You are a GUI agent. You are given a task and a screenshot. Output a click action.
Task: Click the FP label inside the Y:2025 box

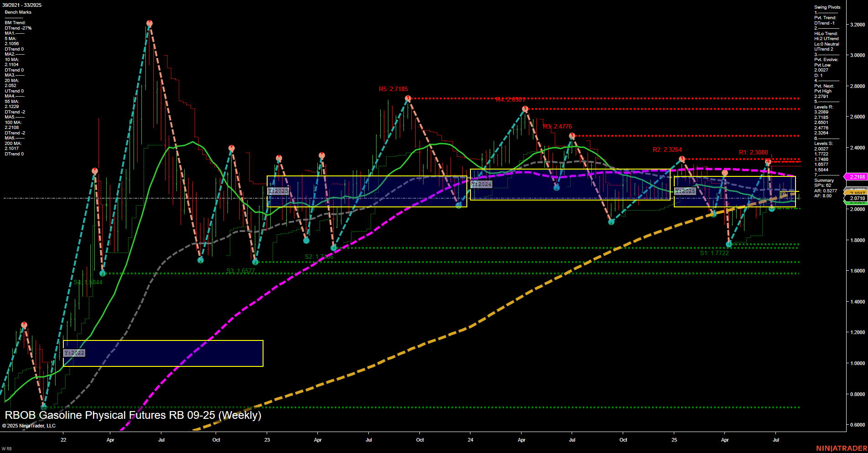[x=783, y=194]
